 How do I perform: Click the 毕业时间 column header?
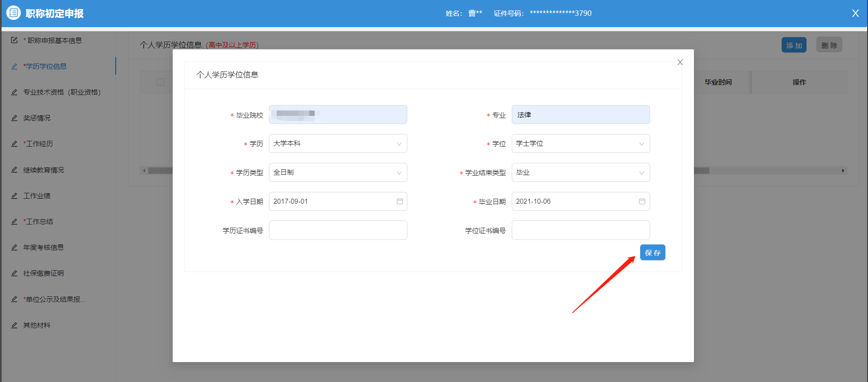[x=718, y=82]
